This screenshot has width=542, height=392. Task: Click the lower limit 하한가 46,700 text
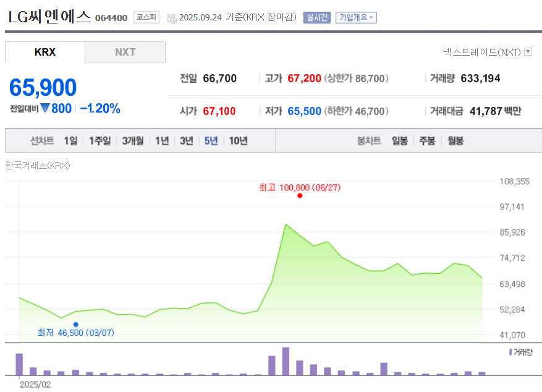point(356,111)
